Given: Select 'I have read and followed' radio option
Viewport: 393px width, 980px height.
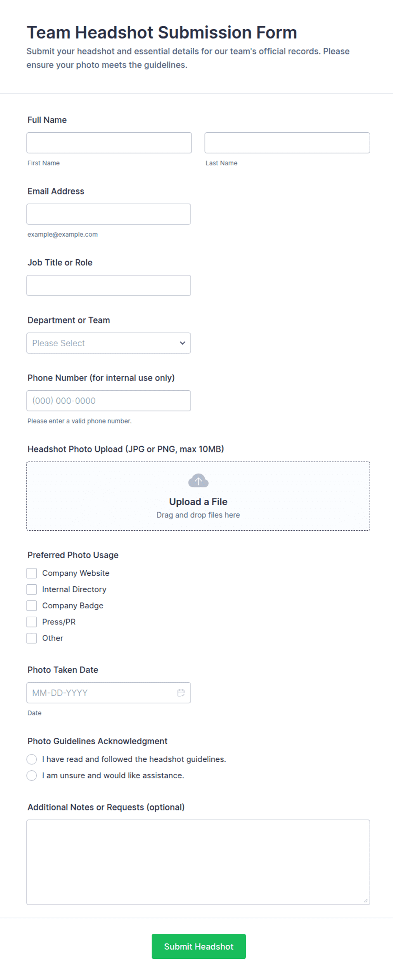Looking at the screenshot, I should click(x=32, y=759).
